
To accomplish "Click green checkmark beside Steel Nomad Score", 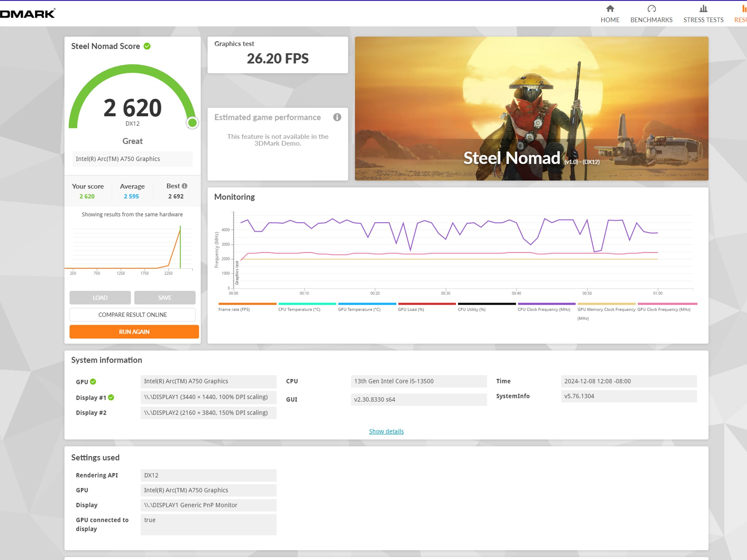I will (x=147, y=46).
